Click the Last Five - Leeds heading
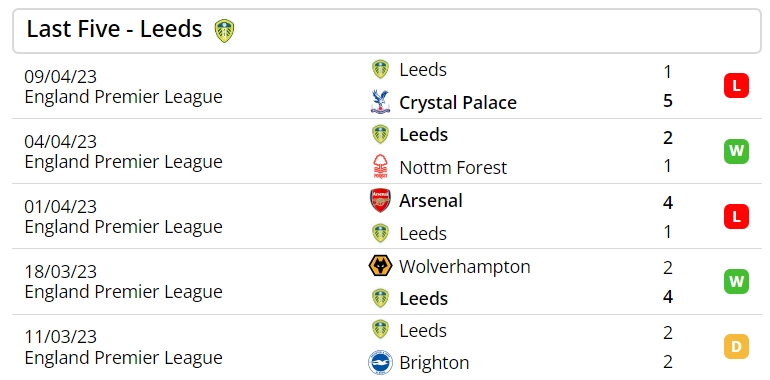The height and width of the screenshot is (380, 770). (x=114, y=29)
